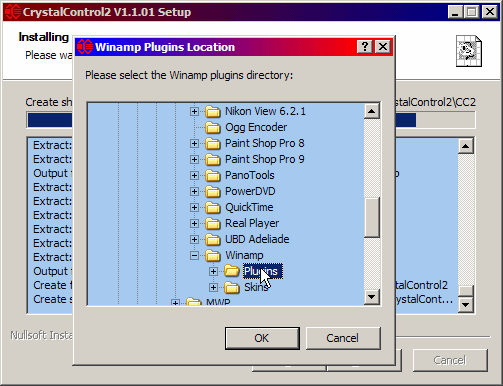Click the NSIS installer icon at top right
This screenshot has height=386, width=503.
469,51
